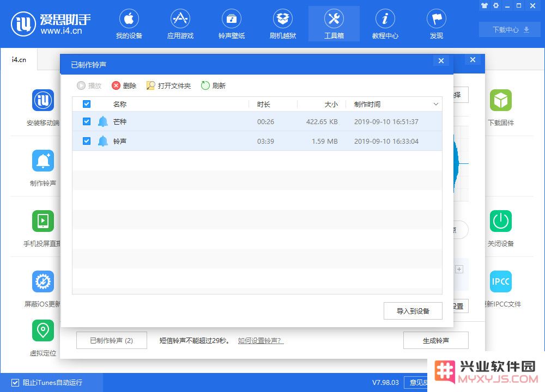
Task: Sort by the 大小 column header
Action: click(x=331, y=104)
